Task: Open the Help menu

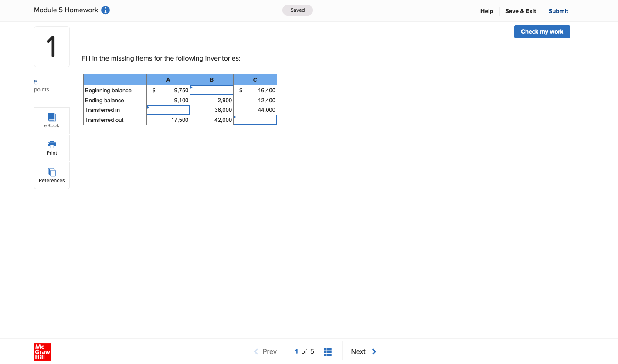Action: coord(487,11)
